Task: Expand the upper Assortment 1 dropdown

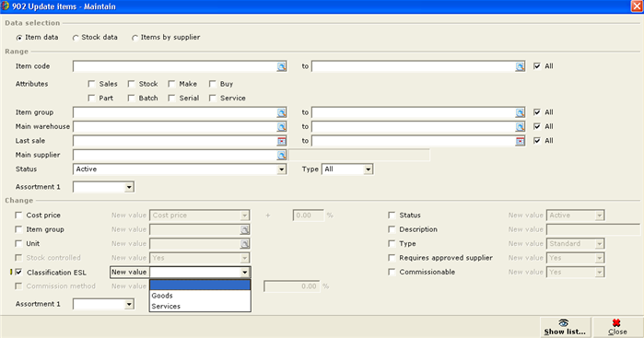Action: 129,187
